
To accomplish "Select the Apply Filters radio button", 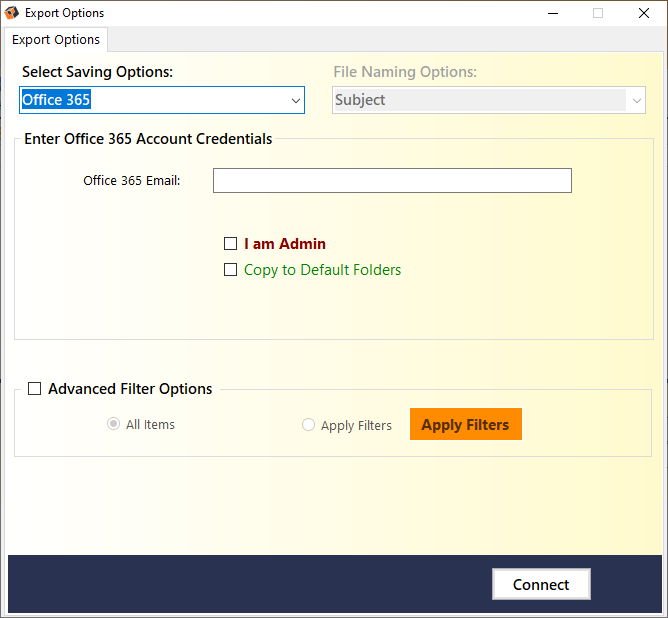I will (308, 425).
